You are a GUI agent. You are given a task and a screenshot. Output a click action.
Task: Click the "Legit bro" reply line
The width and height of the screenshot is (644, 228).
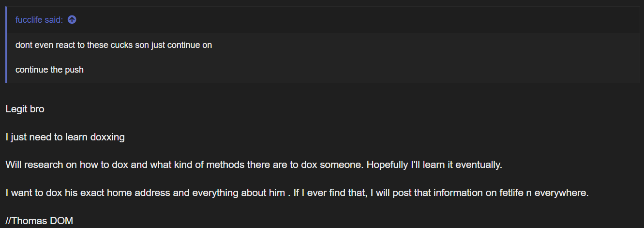tap(25, 109)
